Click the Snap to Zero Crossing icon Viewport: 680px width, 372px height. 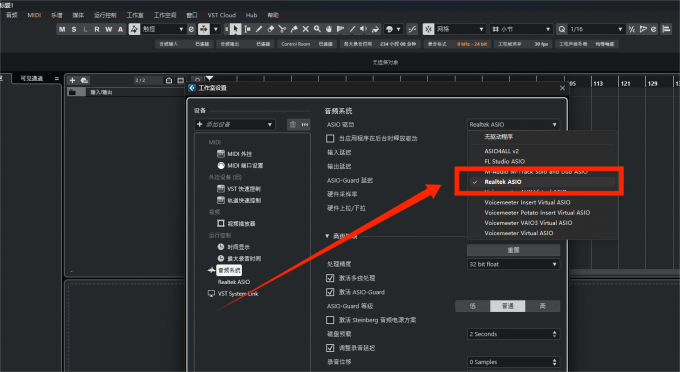[x=412, y=29]
